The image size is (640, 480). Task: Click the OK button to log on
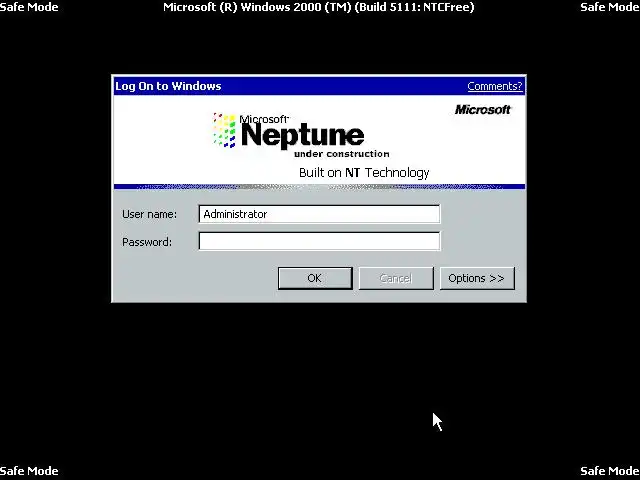pos(315,278)
